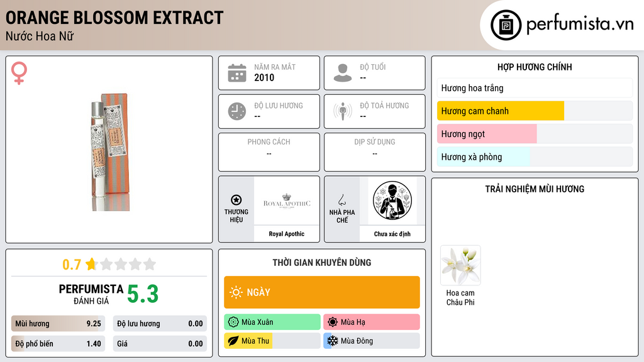Click the clock icon for Độ Lưu Hương
644x362 pixels.
pyautogui.click(x=237, y=111)
